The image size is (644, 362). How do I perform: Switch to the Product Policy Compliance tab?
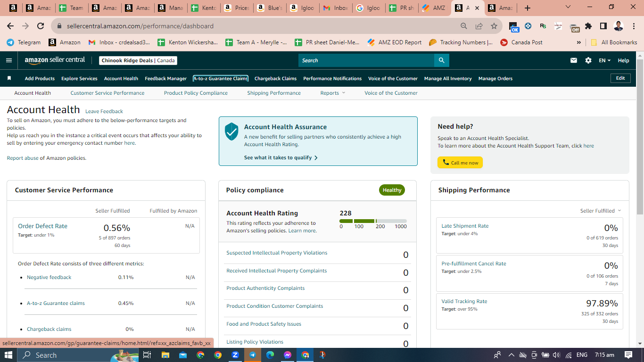[196, 93]
